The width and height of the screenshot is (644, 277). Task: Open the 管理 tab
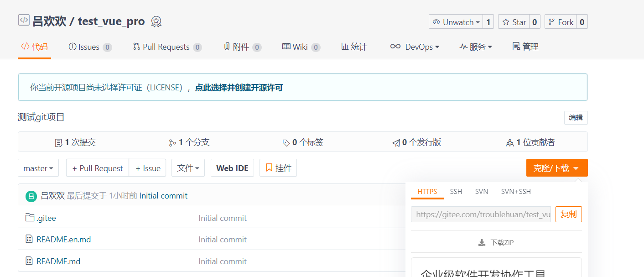[525, 47]
